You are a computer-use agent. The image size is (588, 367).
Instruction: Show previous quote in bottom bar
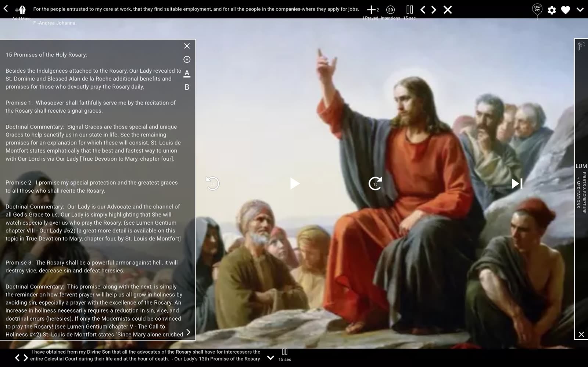click(x=17, y=358)
